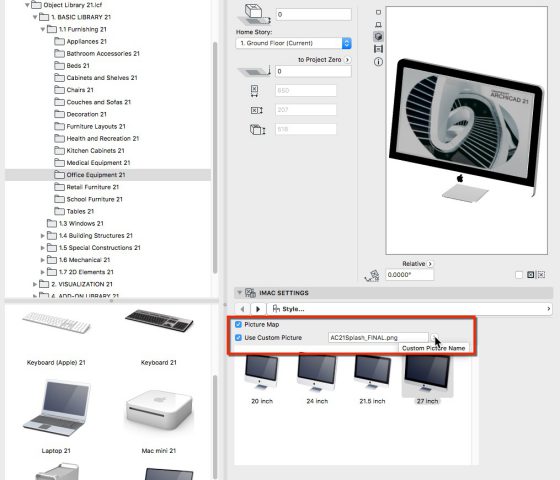Click the mirror object icon beside rotation checkbox

tap(531, 275)
